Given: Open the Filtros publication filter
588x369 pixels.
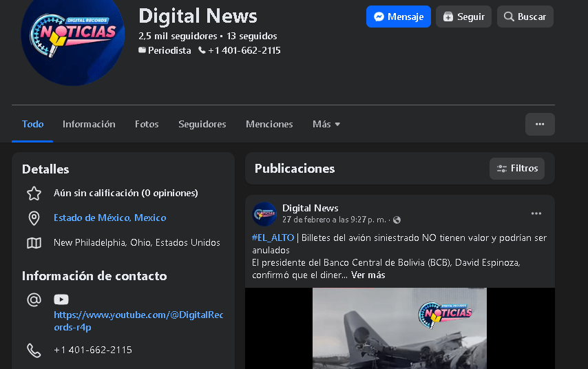Looking at the screenshot, I should tap(517, 168).
